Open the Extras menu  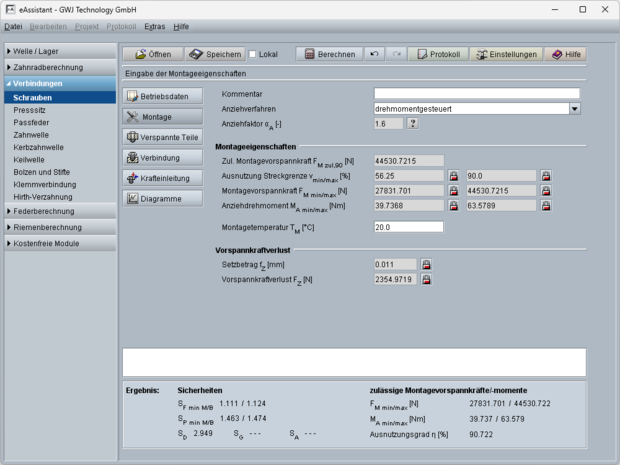point(154,26)
